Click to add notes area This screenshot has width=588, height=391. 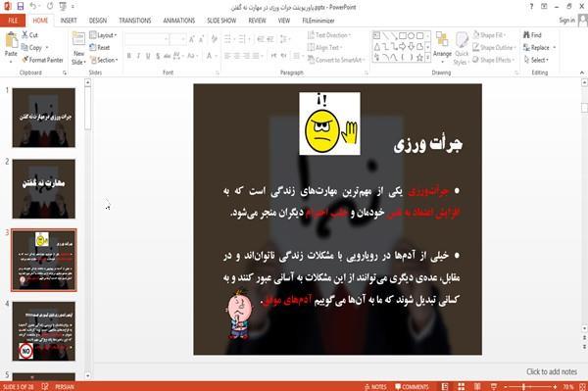pos(551,371)
